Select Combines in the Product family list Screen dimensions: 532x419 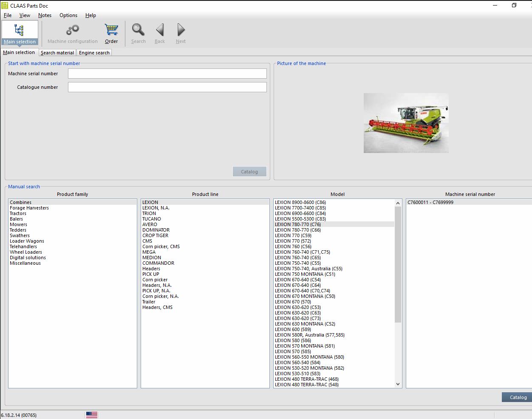20,202
